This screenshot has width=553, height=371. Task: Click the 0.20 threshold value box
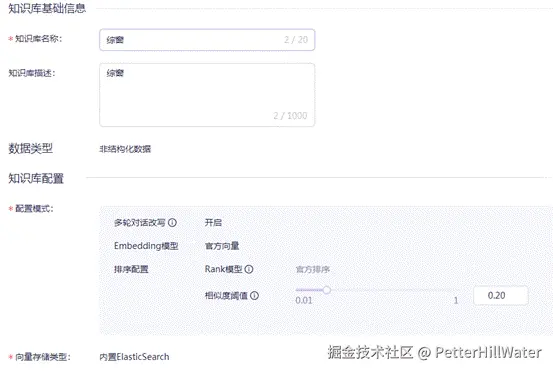pyautogui.click(x=500, y=296)
